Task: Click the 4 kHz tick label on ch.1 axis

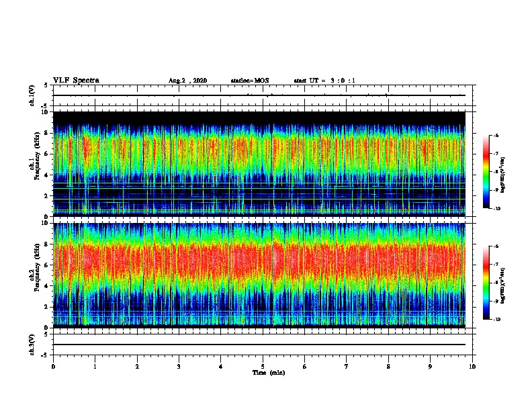Action: pos(46,175)
